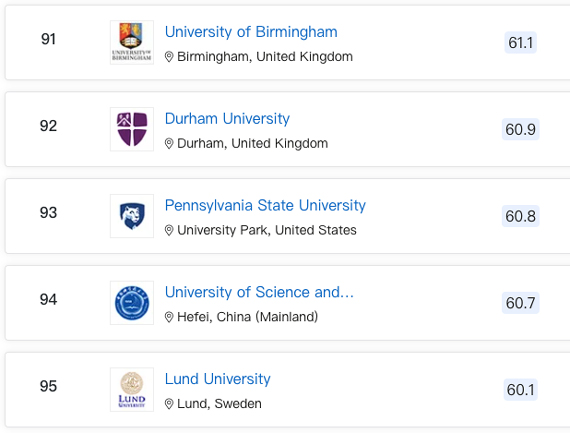The width and height of the screenshot is (570, 433).
Task: Click location pin next to Lund, Sweden
Action: (x=169, y=404)
